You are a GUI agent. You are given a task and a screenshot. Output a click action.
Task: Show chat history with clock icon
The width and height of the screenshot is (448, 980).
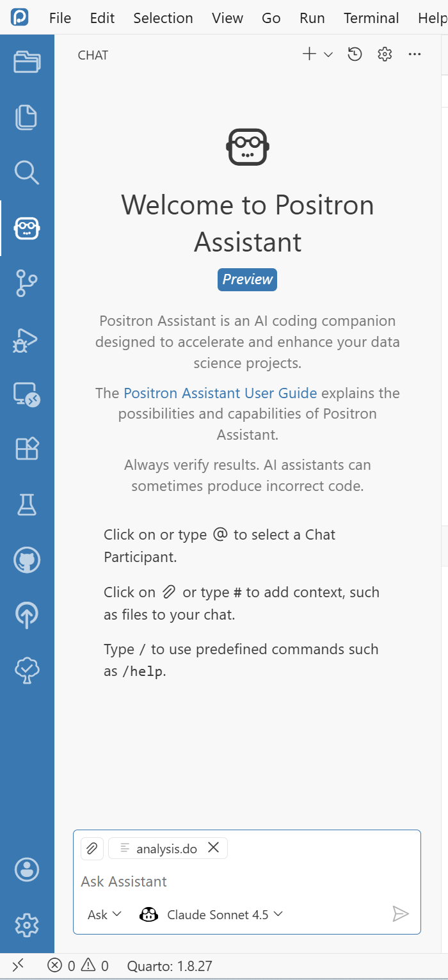355,54
